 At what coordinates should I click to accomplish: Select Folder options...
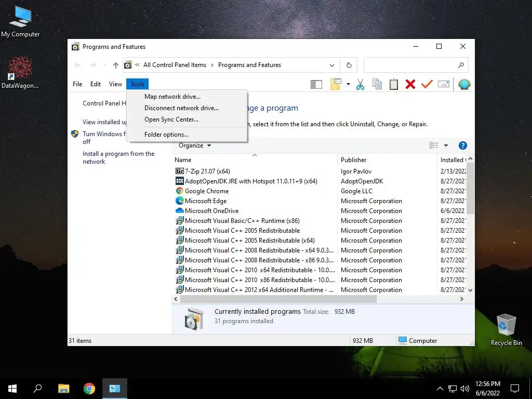click(x=187, y=135)
